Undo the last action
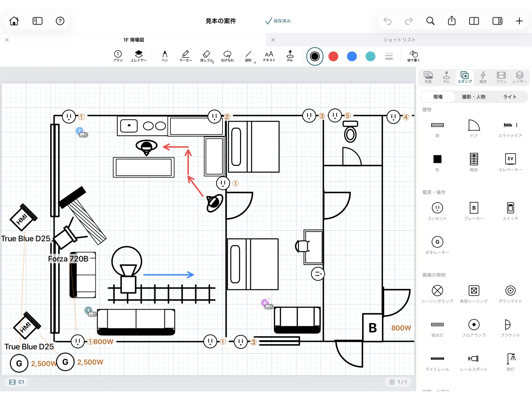The height and width of the screenshot is (399, 532). (x=387, y=21)
